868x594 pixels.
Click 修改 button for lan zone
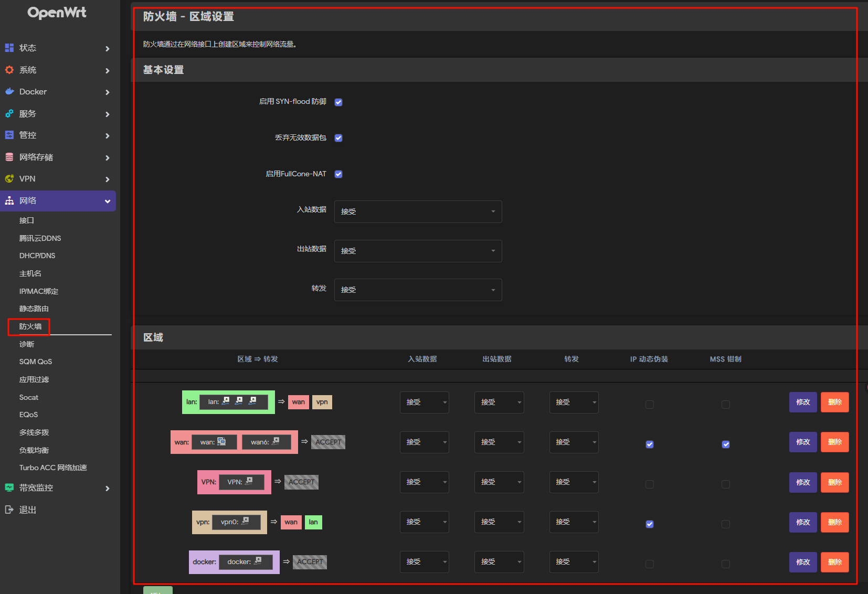[803, 402]
